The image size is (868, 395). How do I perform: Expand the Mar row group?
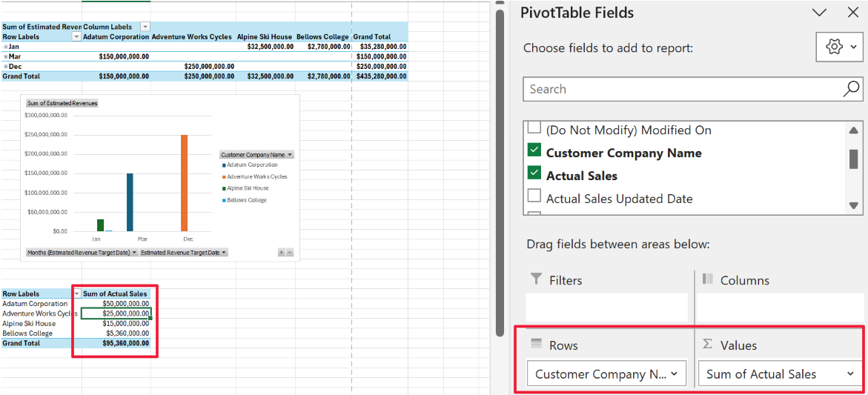coord(5,57)
